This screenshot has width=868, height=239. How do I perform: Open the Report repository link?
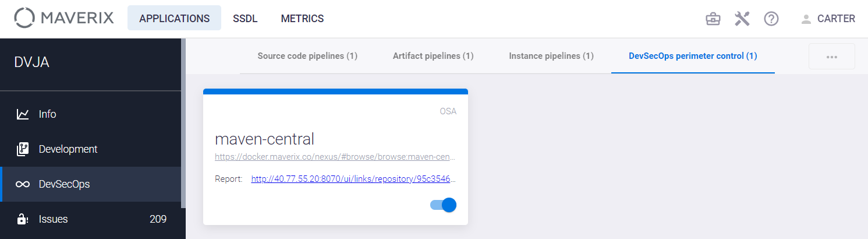(353, 179)
